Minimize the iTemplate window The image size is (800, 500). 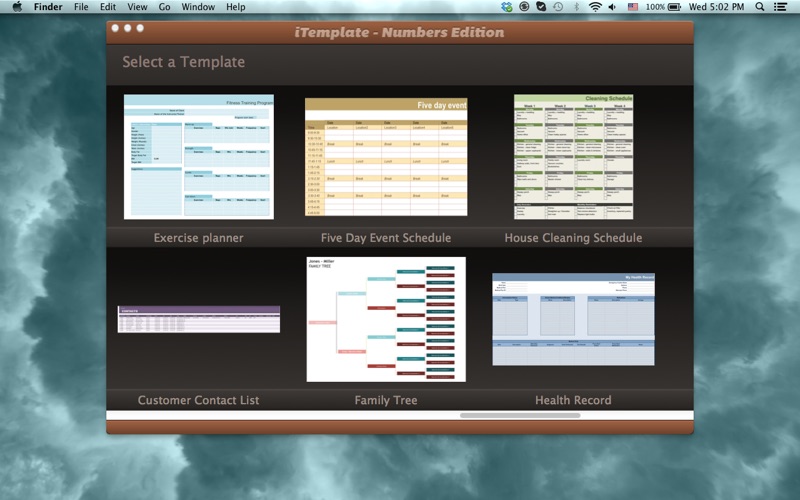[x=128, y=28]
